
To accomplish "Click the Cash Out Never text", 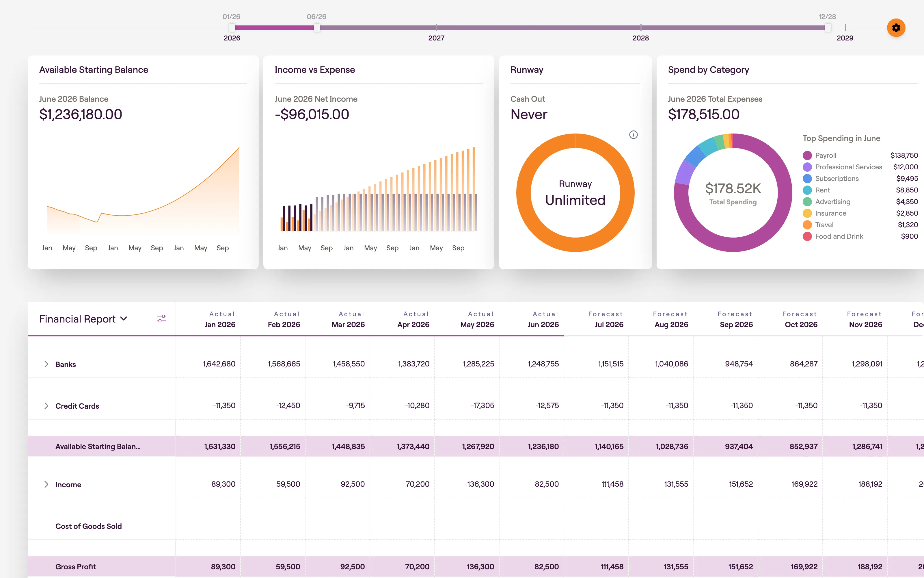I will [529, 114].
